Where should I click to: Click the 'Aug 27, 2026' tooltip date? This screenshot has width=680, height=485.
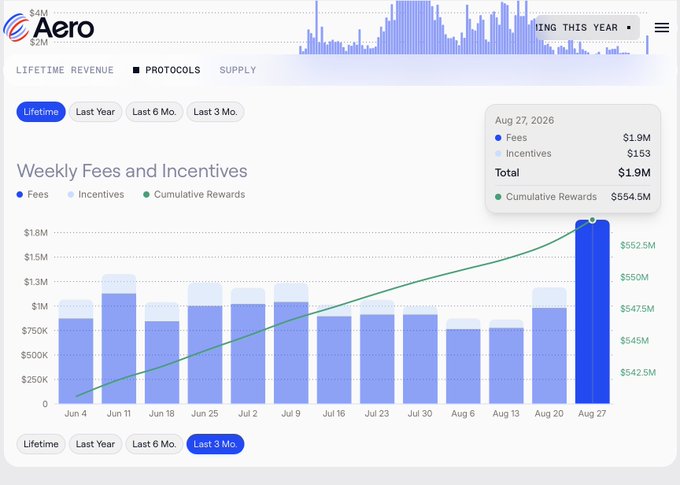[524, 121]
